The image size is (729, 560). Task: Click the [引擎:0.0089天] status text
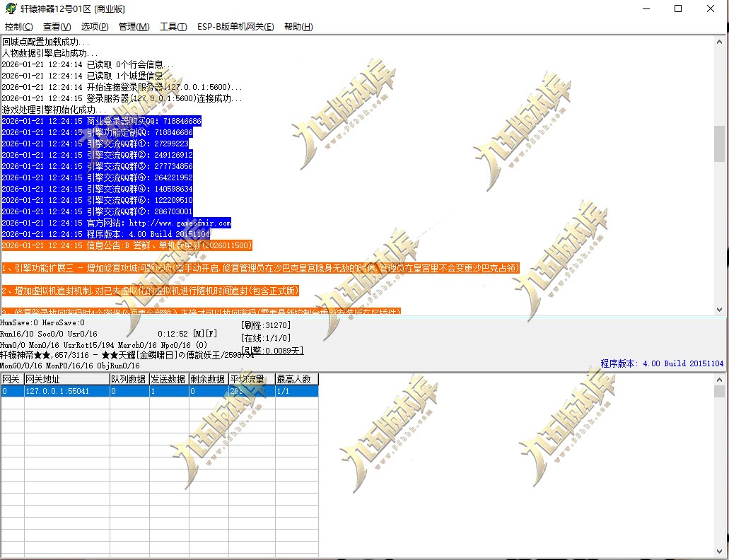coord(272,351)
